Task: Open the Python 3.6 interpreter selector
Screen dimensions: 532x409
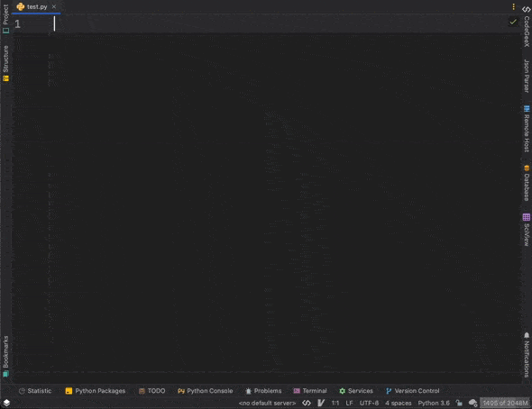Action: point(434,403)
